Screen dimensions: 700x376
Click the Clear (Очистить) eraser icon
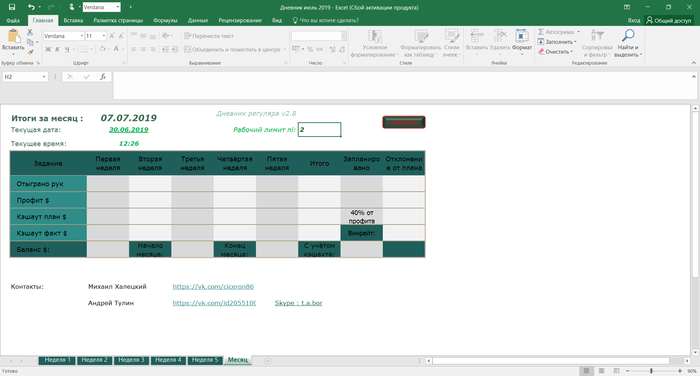click(x=541, y=51)
